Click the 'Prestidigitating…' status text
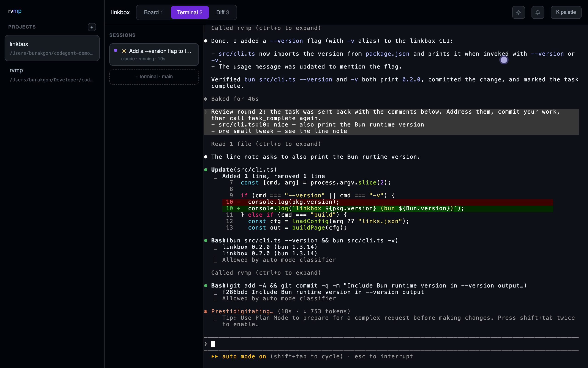Image resolution: width=588 pixels, height=368 pixels. [x=242, y=311]
